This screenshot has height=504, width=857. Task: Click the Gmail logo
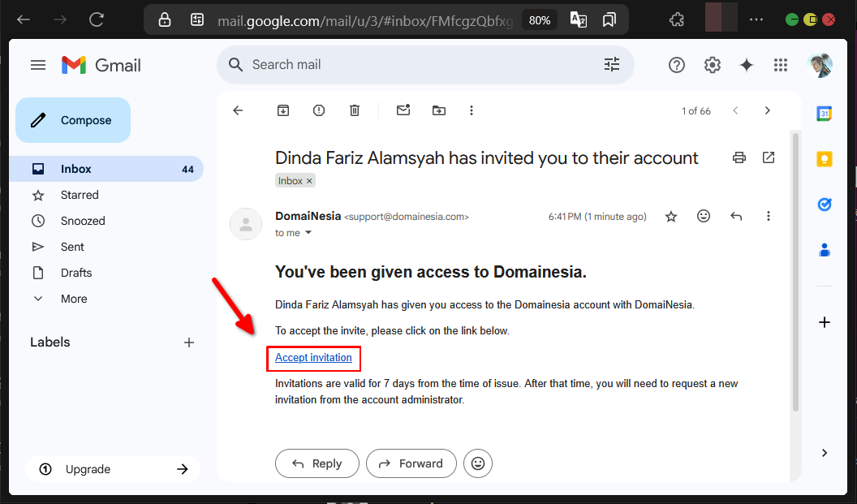(101, 65)
